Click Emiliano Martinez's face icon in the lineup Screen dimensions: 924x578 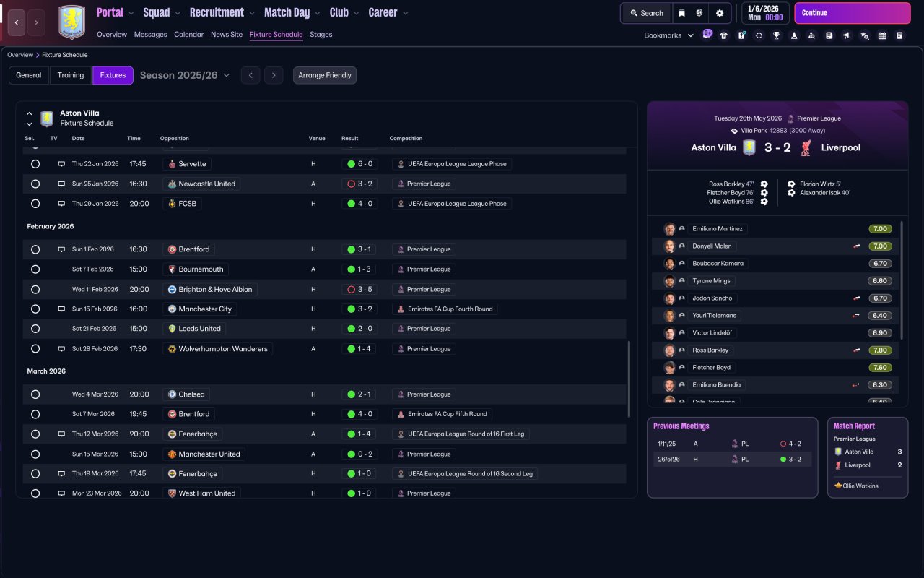pos(670,229)
